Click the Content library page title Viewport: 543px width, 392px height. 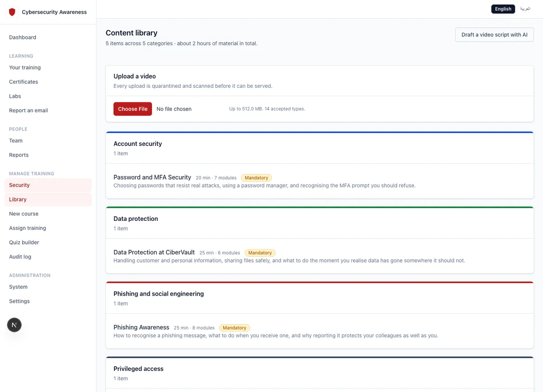point(132,33)
